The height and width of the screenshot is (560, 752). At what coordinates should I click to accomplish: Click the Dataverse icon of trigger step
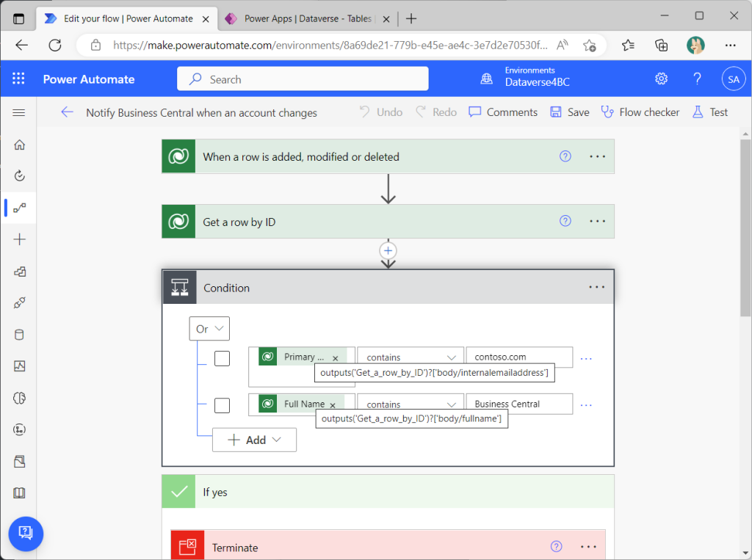pos(178,156)
